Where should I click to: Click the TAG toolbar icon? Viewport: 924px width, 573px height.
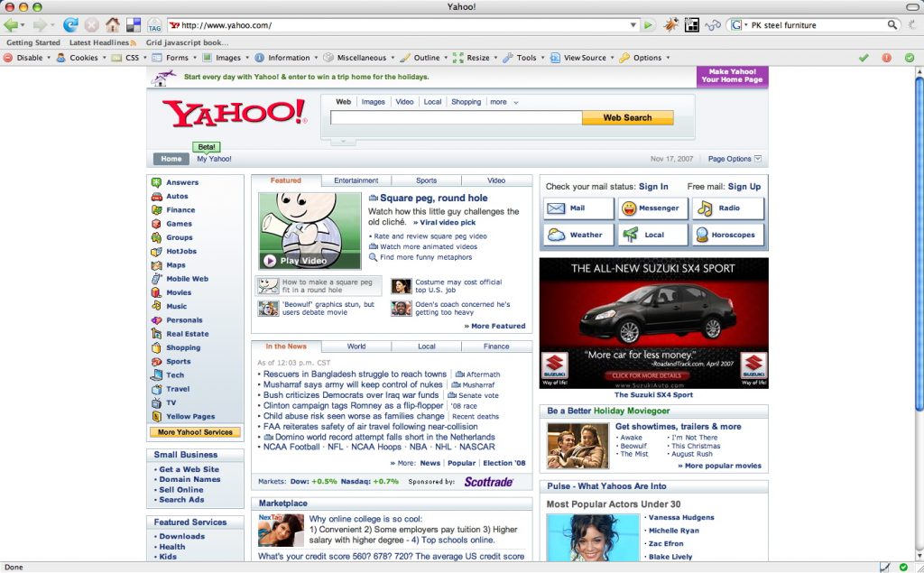point(154,24)
